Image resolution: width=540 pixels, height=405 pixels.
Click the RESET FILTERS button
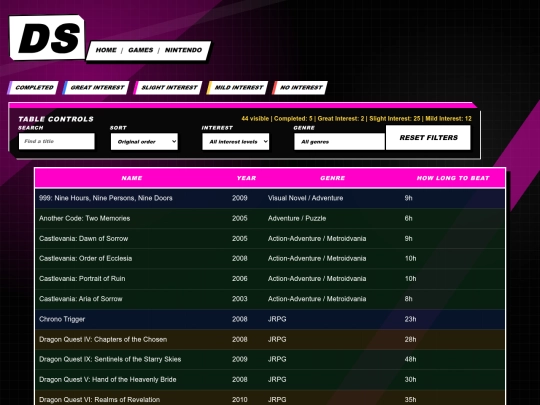coord(428,137)
